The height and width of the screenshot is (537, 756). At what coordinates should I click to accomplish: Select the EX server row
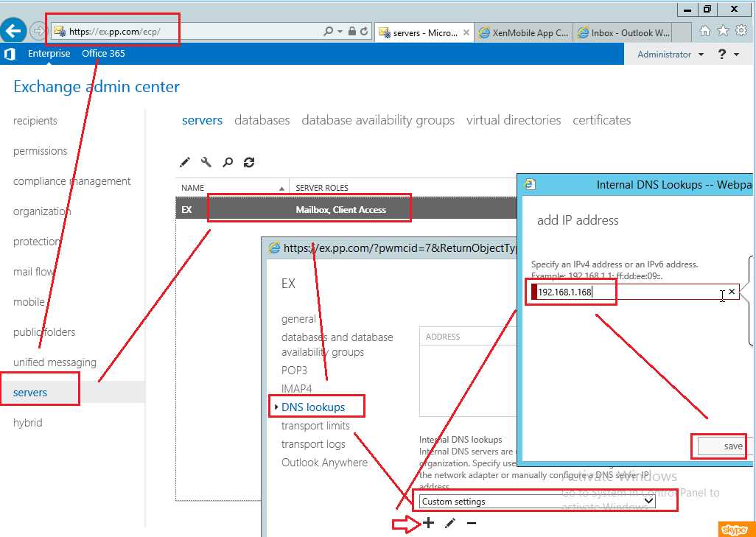pyautogui.click(x=346, y=210)
